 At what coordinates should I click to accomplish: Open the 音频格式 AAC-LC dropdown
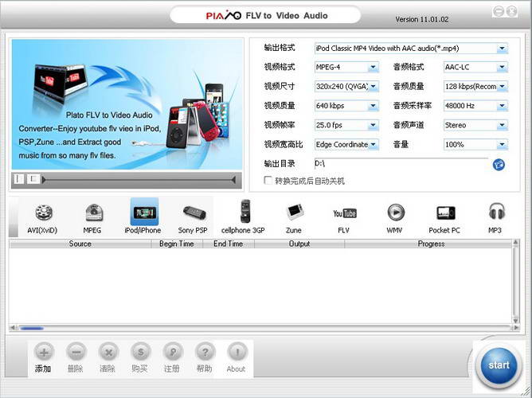tap(502, 67)
